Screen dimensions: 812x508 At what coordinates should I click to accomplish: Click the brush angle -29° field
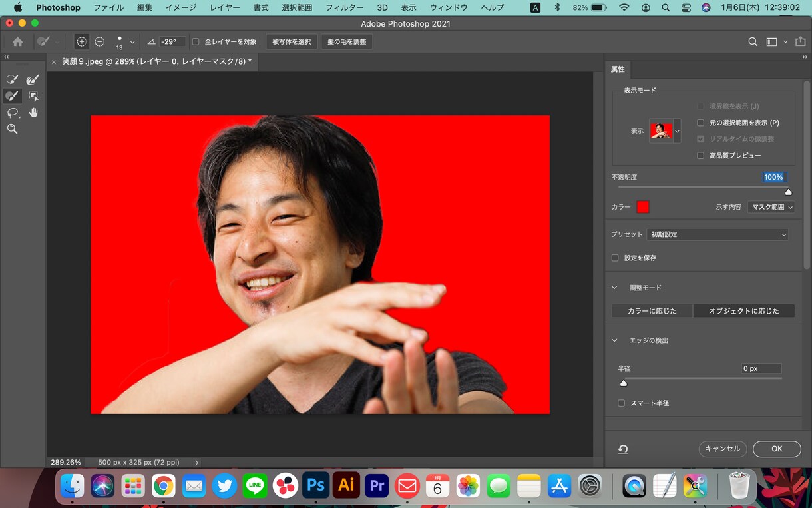pos(172,41)
